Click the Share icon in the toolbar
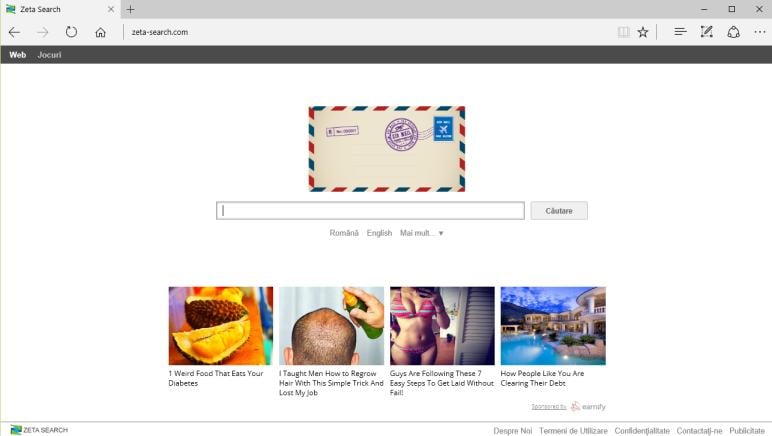 point(734,32)
